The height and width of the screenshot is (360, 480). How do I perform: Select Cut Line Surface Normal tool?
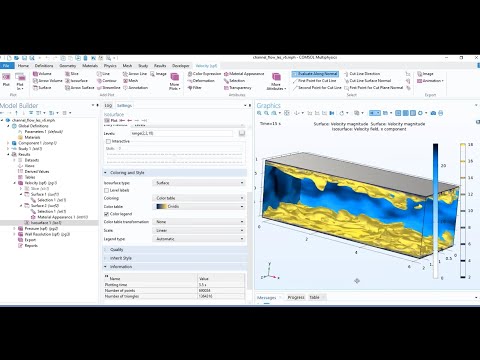(367, 81)
